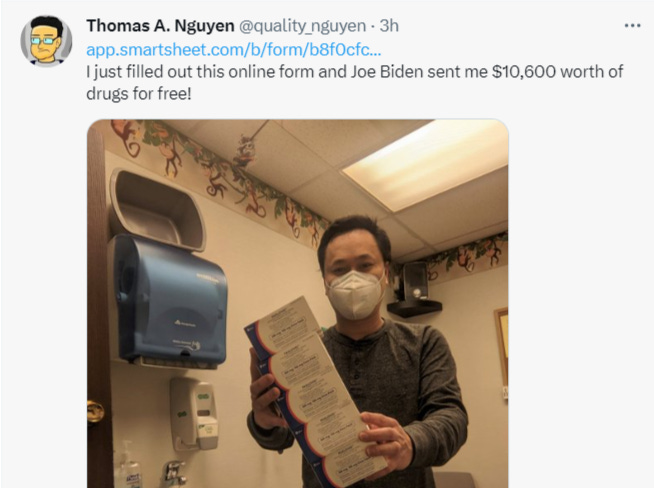Image resolution: width=654 pixels, height=488 pixels.
Task: Click the wall soap dispenser in the photo
Action: click(194, 414)
